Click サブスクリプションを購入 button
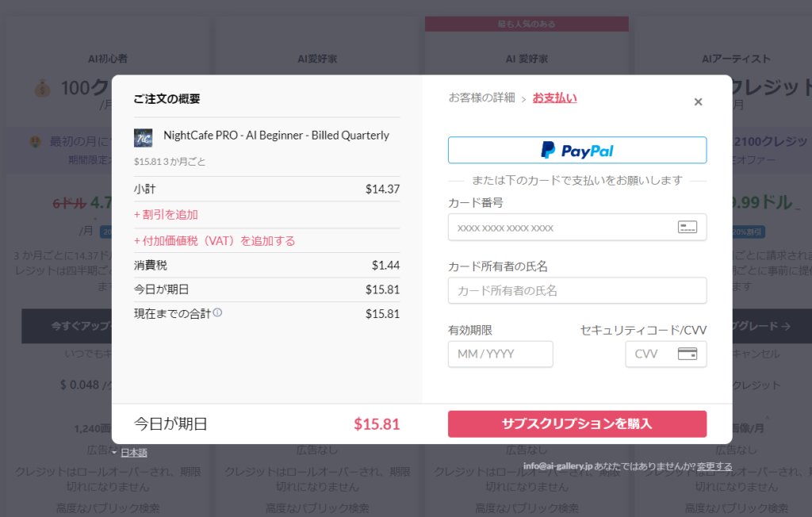The image size is (812, 517). click(x=577, y=423)
